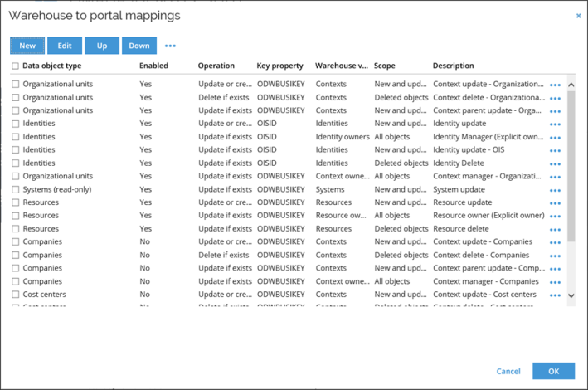The image size is (588, 390).
Task: Select the 'Systems (read-only)' cell
Action: (57, 189)
